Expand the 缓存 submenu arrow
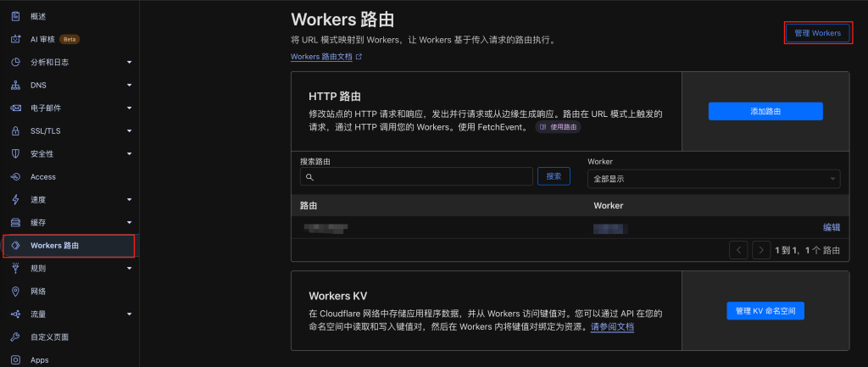This screenshot has width=868, height=367. (129, 223)
